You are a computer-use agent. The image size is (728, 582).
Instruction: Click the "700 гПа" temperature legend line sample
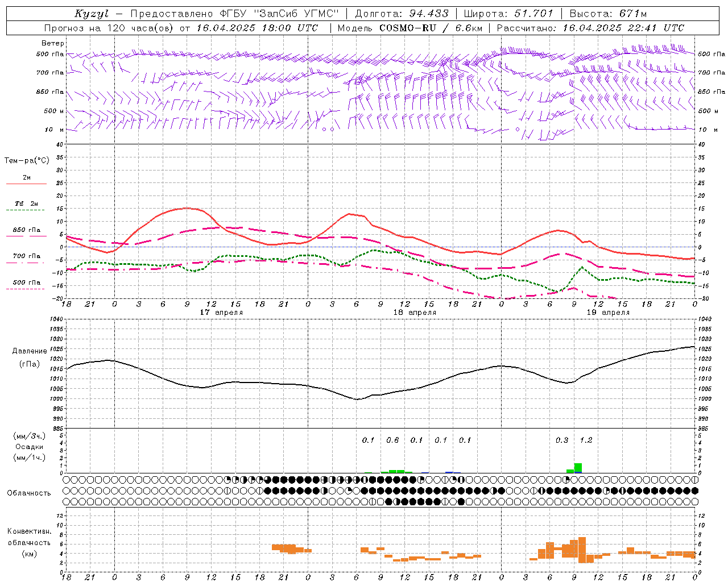click(26, 263)
